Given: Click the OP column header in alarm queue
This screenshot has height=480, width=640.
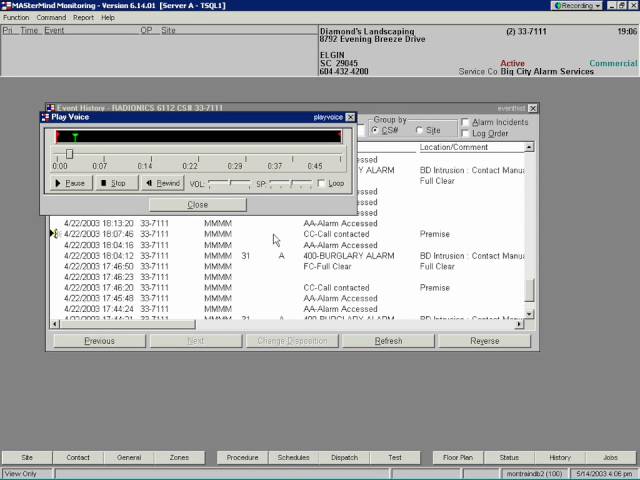Looking at the screenshot, I should pos(146,30).
